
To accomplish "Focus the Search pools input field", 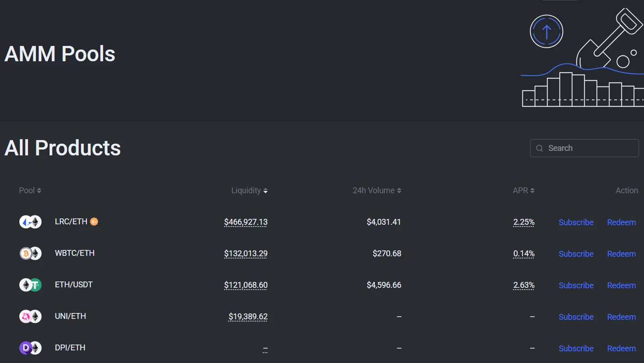I will (590, 148).
